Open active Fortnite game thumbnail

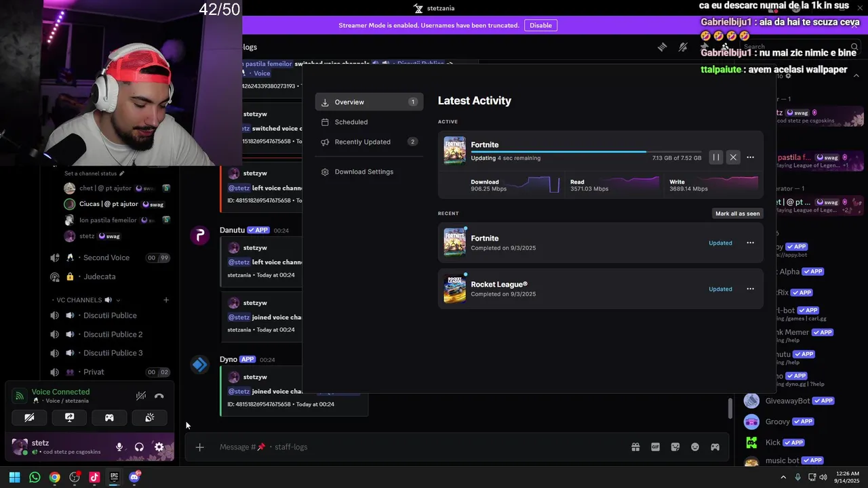click(x=455, y=150)
